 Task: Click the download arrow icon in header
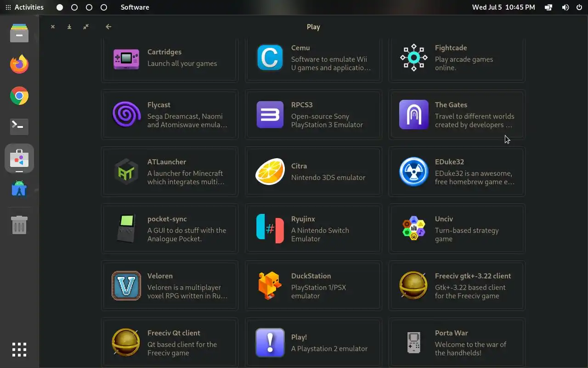click(69, 27)
